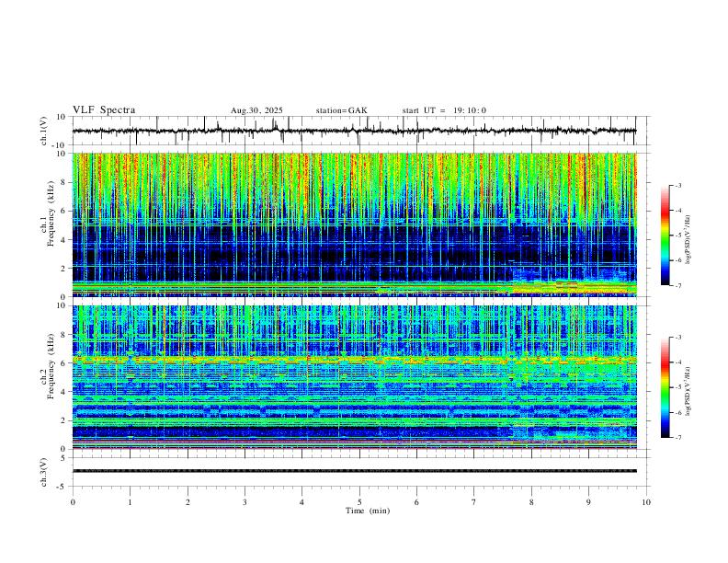The image size is (728, 563).
Task: Click the 'VLF Spectra' title text
Action: point(104,110)
